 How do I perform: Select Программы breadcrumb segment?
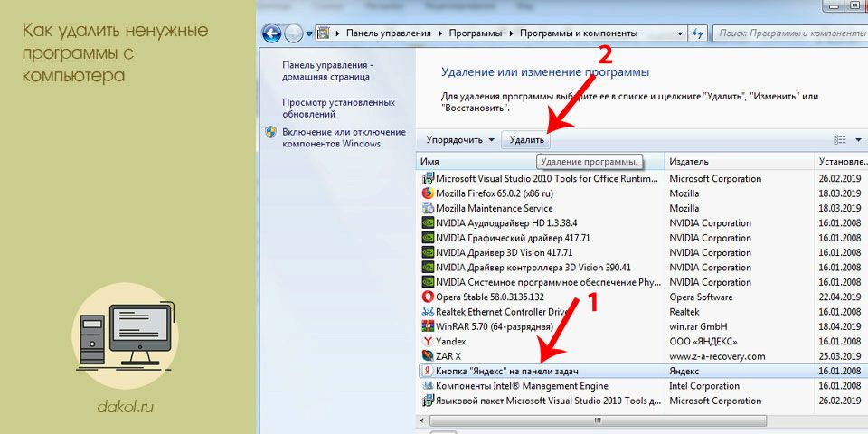coord(476,33)
